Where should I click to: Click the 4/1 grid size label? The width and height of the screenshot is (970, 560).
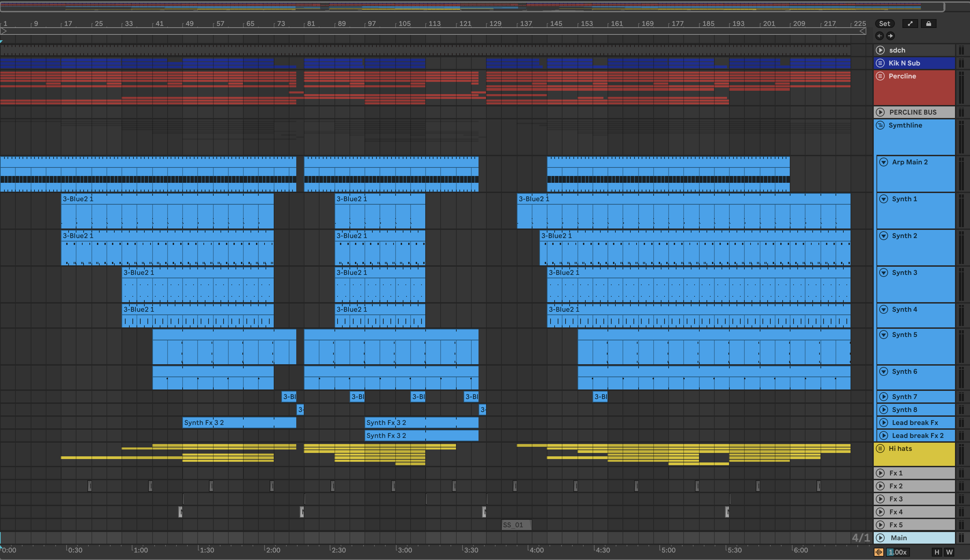point(861,538)
